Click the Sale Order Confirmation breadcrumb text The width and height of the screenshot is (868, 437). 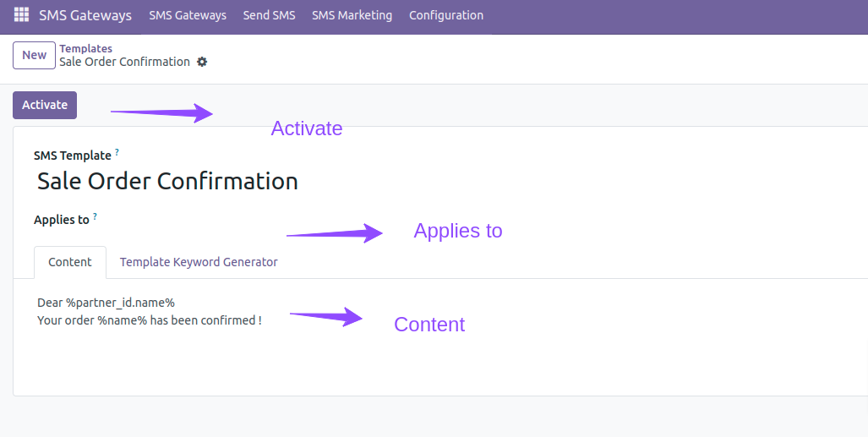[x=124, y=62]
